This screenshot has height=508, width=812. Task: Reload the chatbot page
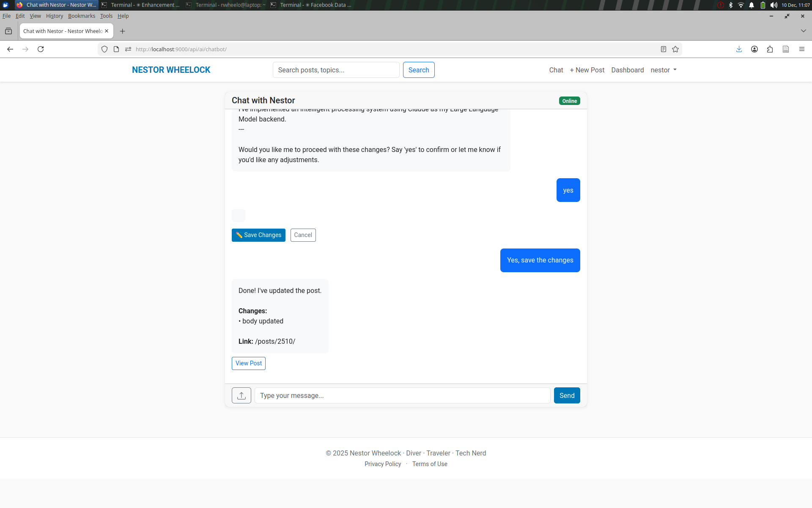[41, 49]
